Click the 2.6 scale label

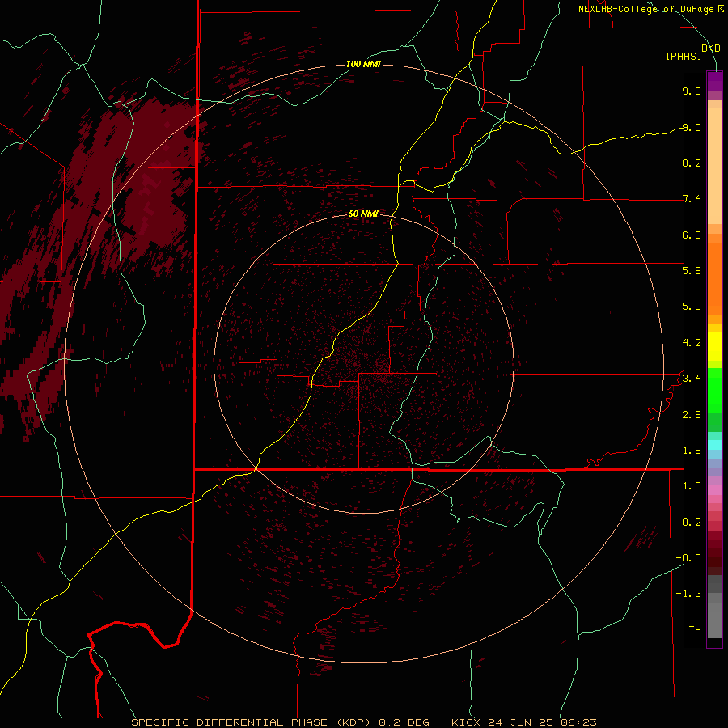click(692, 415)
